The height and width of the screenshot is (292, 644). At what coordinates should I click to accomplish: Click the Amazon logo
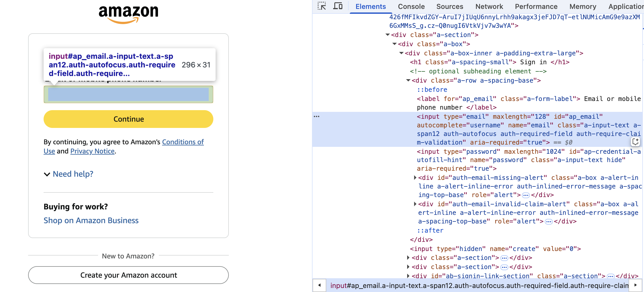(128, 14)
